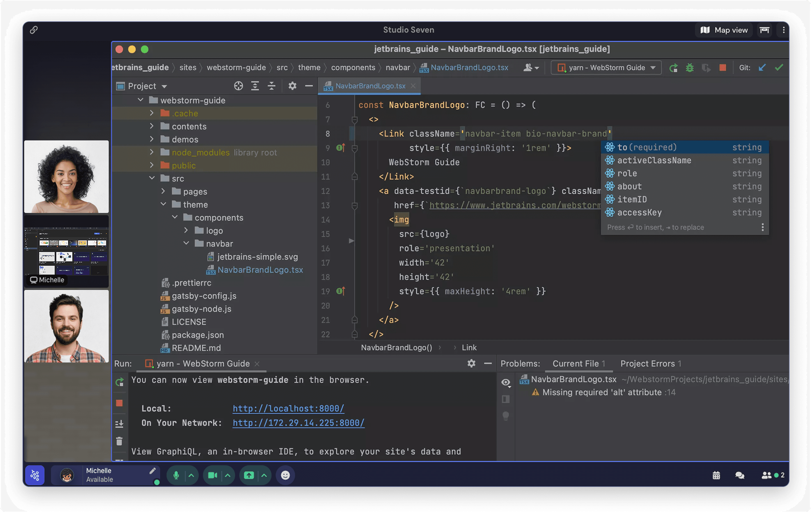Expand the logo folder

point(186,231)
